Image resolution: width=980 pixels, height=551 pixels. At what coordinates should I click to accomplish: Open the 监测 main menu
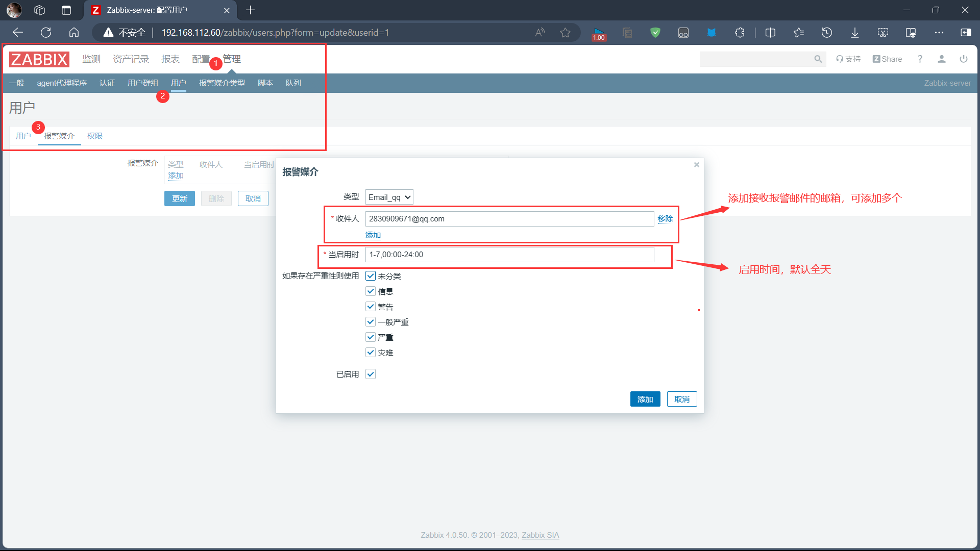coord(91,59)
